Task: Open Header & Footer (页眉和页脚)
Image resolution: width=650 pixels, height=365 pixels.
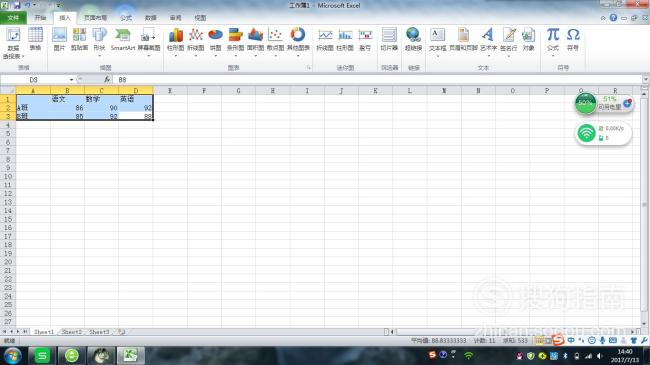Action: pyautogui.click(x=463, y=39)
